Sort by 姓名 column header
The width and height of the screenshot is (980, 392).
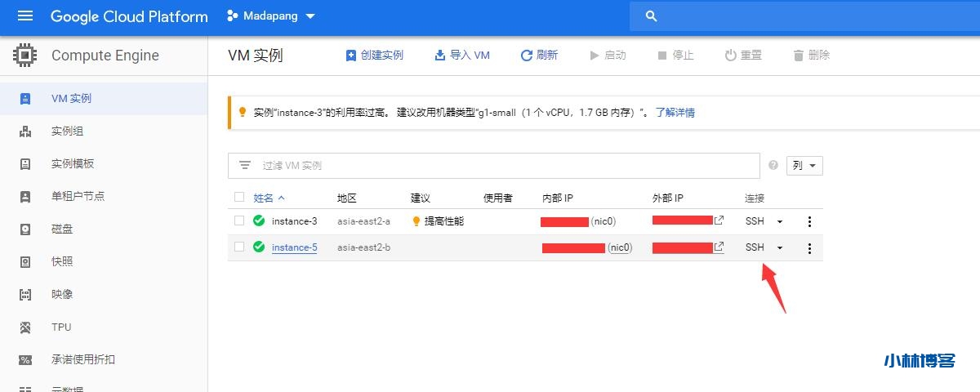pos(269,198)
